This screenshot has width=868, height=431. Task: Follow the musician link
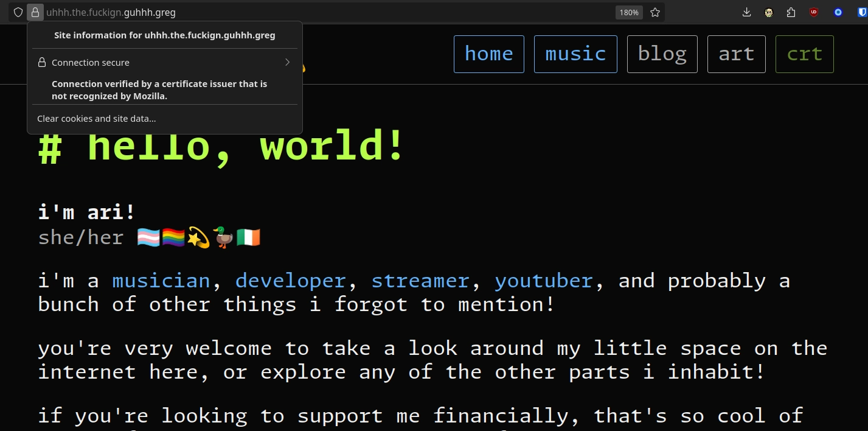pyautogui.click(x=161, y=281)
